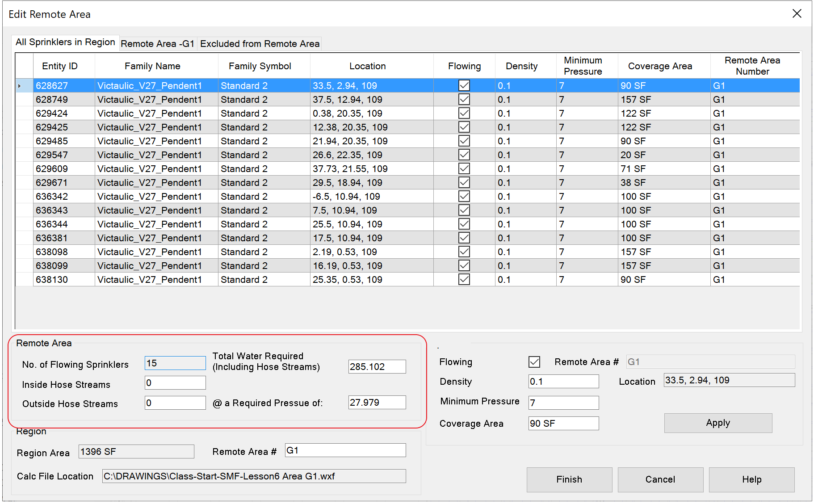Click location cell -6.5, 10.94, 109
814x504 pixels.
click(372, 196)
